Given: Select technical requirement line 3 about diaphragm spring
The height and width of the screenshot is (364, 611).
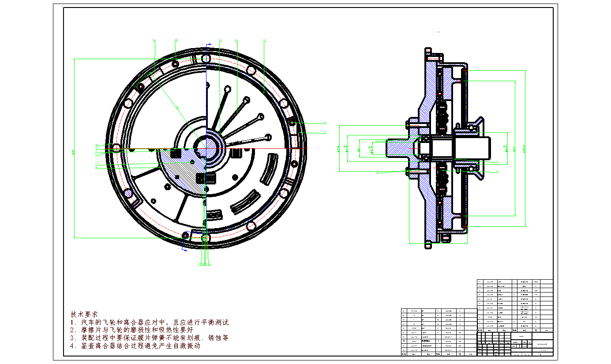Looking at the screenshot, I should point(150,338).
